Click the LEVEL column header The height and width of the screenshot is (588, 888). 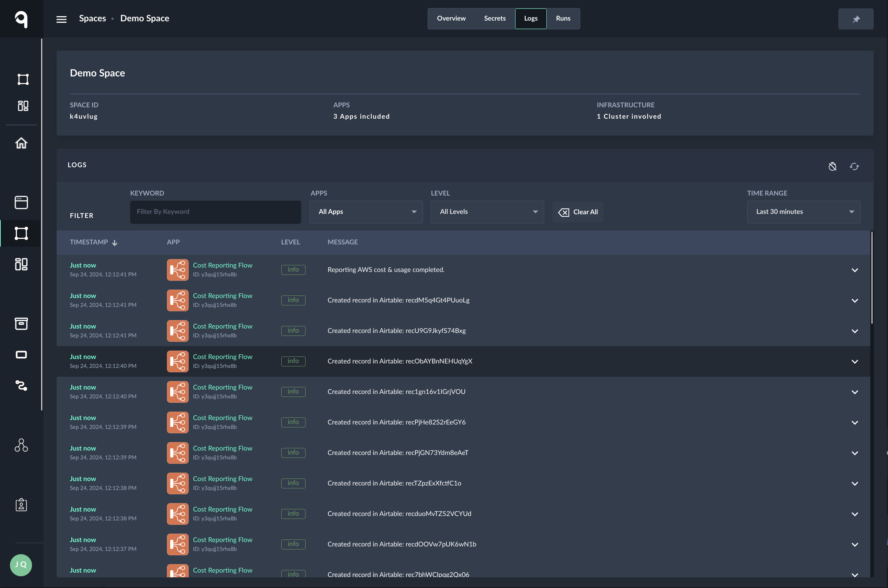coord(290,242)
